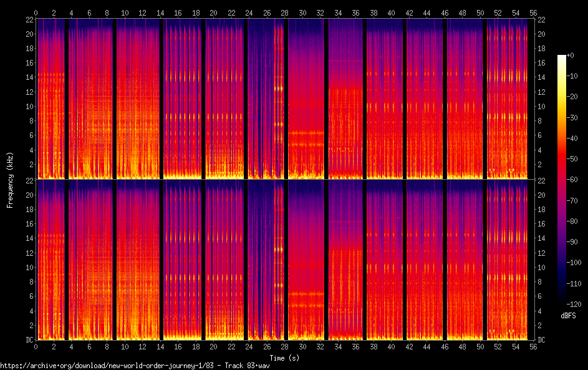588x370 pixels.
Task: Click the 14 tick on the bottom time axis
Action: click(x=160, y=346)
